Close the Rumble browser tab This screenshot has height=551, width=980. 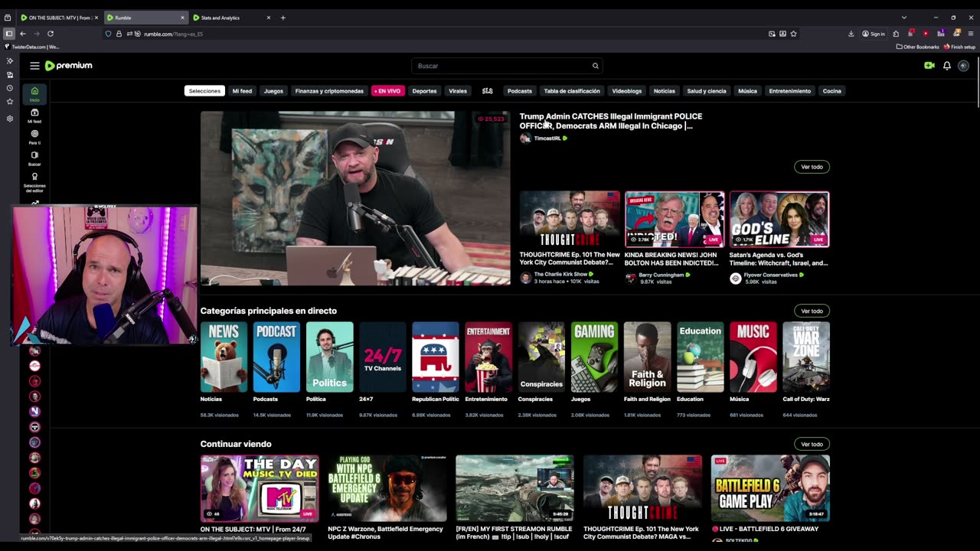pyautogui.click(x=182, y=18)
